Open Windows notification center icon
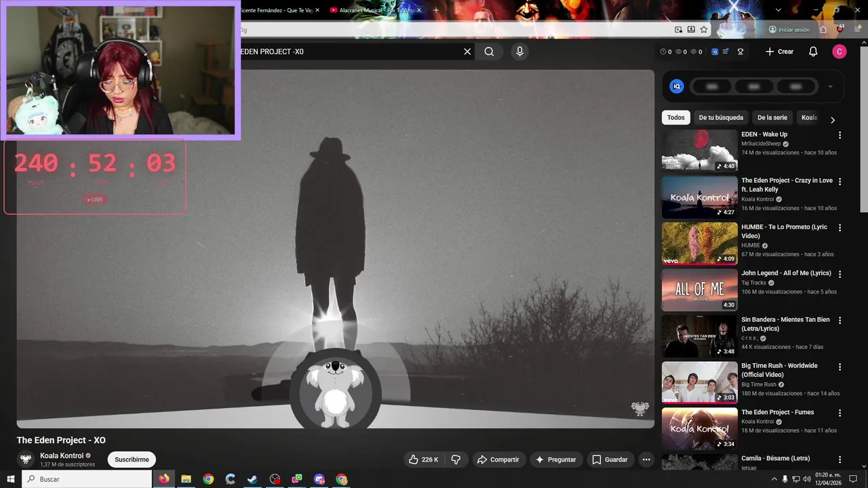The height and width of the screenshot is (488, 868). click(853, 479)
